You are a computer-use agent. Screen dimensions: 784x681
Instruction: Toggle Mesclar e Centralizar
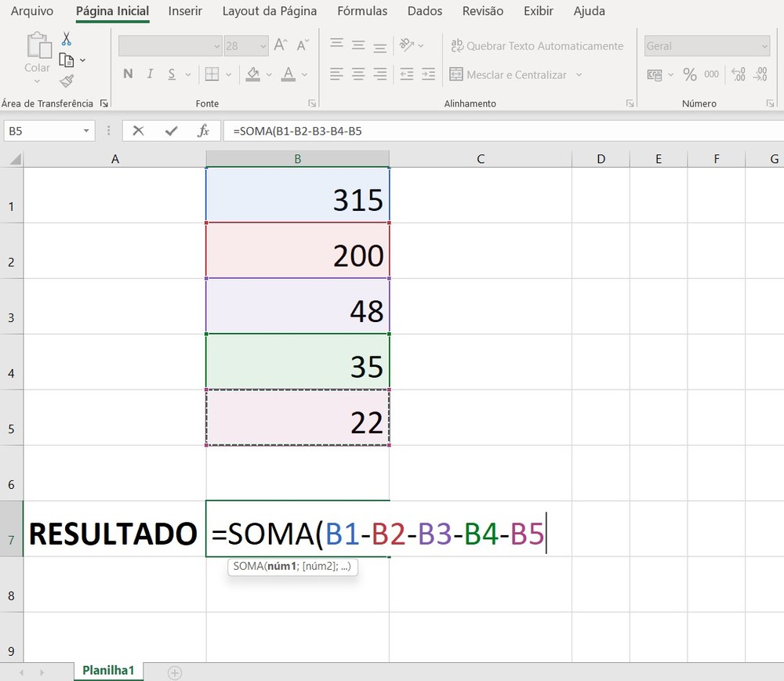[512, 74]
